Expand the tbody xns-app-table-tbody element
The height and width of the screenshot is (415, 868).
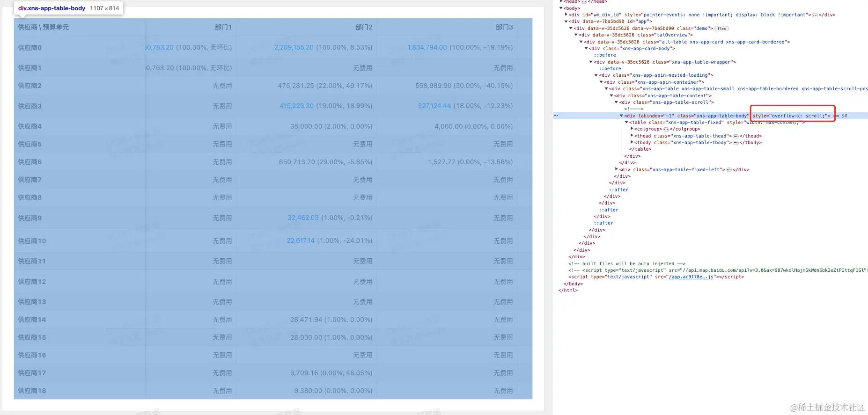point(632,143)
